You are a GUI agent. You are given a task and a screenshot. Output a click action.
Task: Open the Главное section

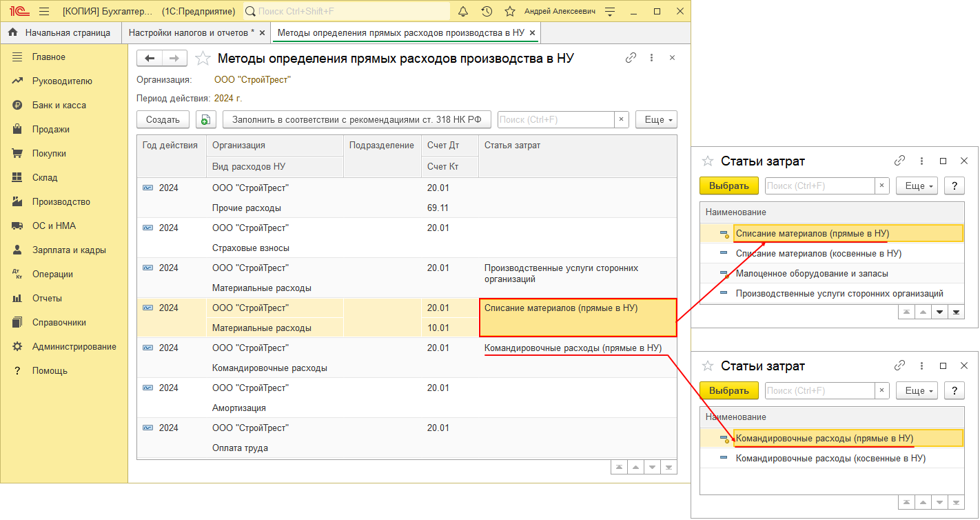pos(48,57)
